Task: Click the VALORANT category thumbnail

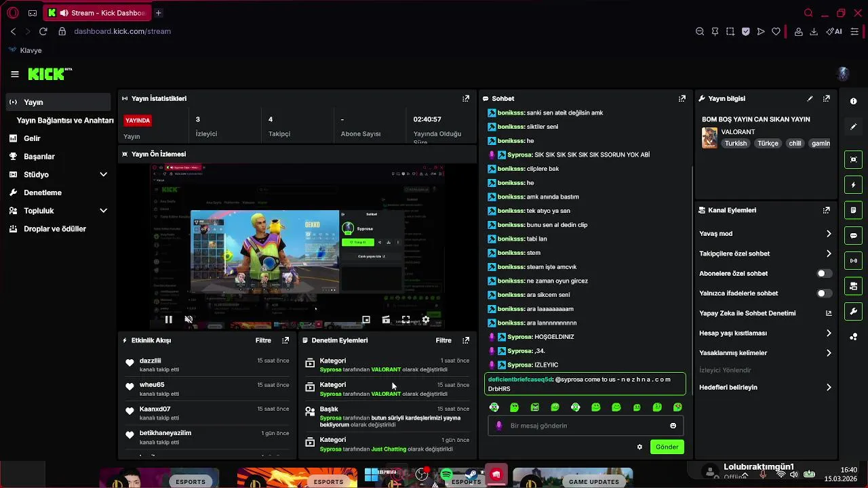Action: 709,138
